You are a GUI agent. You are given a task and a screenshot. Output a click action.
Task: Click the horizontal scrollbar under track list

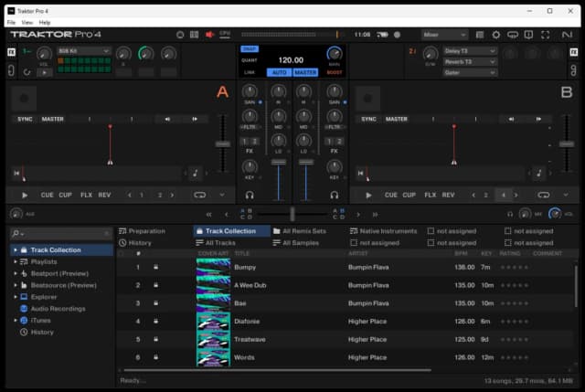277,370
